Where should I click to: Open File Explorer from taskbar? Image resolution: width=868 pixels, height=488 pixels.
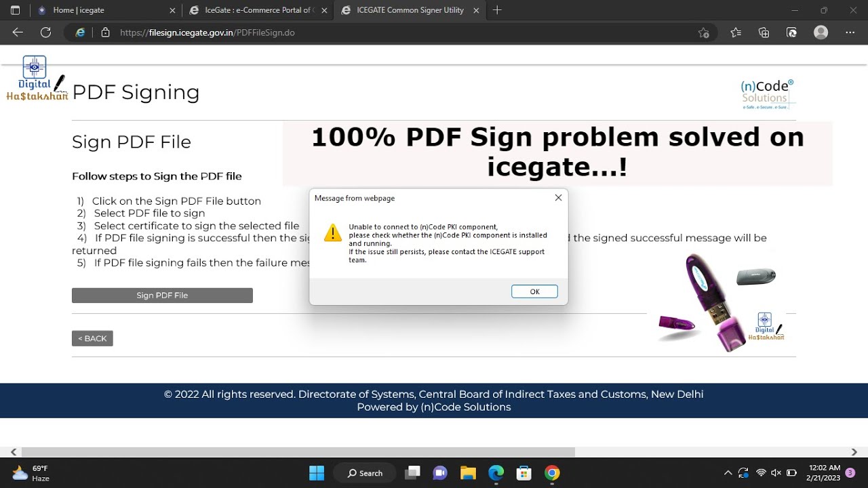tap(468, 473)
